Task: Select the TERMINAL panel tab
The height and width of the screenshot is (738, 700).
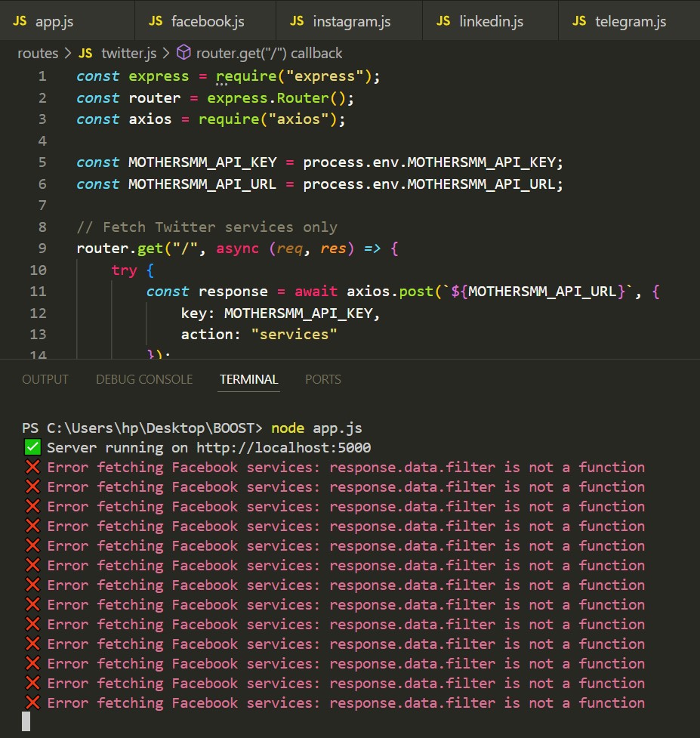Action: [249, 379]
